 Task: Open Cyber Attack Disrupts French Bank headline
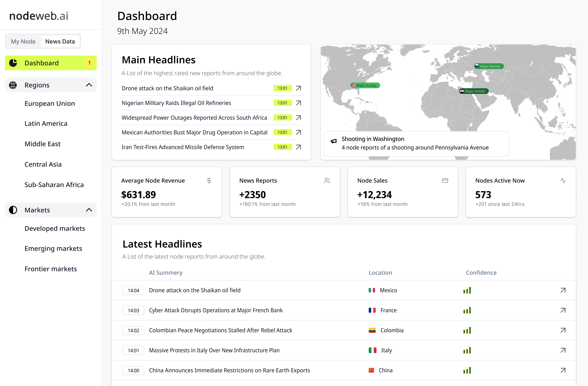(x=216, y=310)
